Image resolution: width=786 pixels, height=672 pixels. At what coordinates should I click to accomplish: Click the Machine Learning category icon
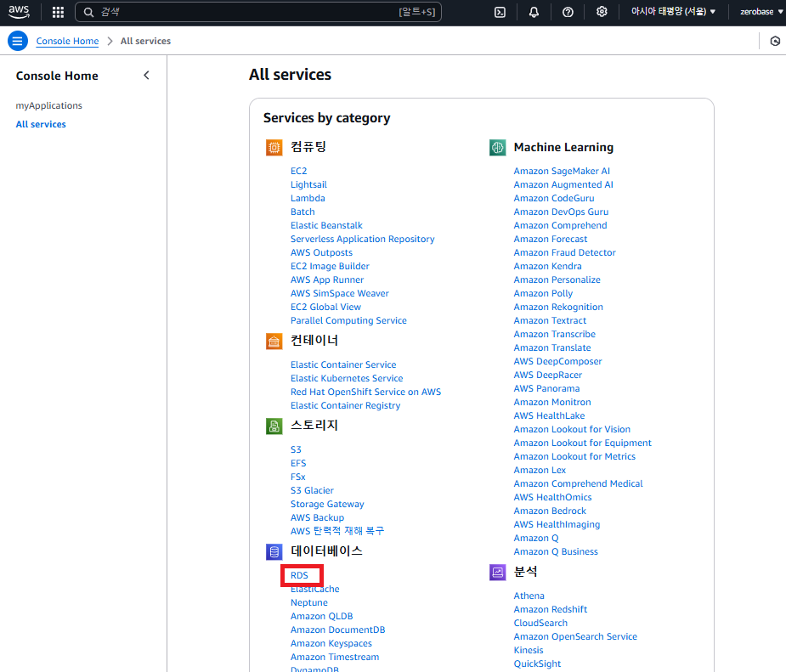click(x=497, y=148)
